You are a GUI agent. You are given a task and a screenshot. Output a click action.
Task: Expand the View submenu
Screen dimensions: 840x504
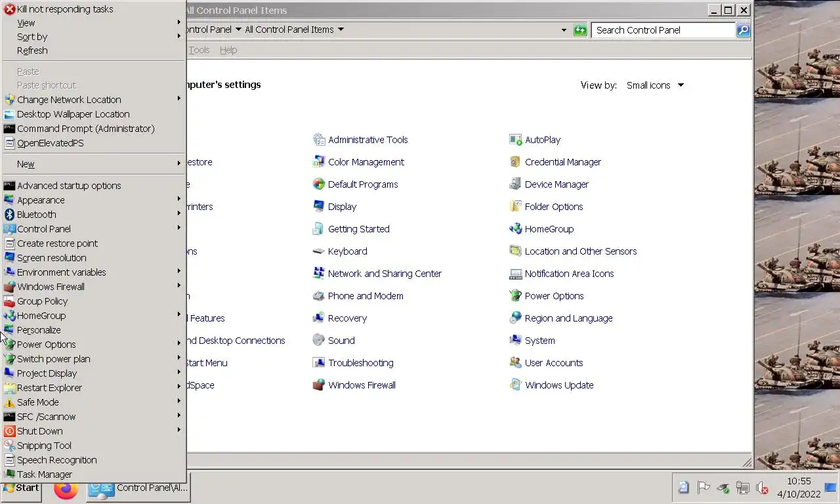(x=178, y=22)
